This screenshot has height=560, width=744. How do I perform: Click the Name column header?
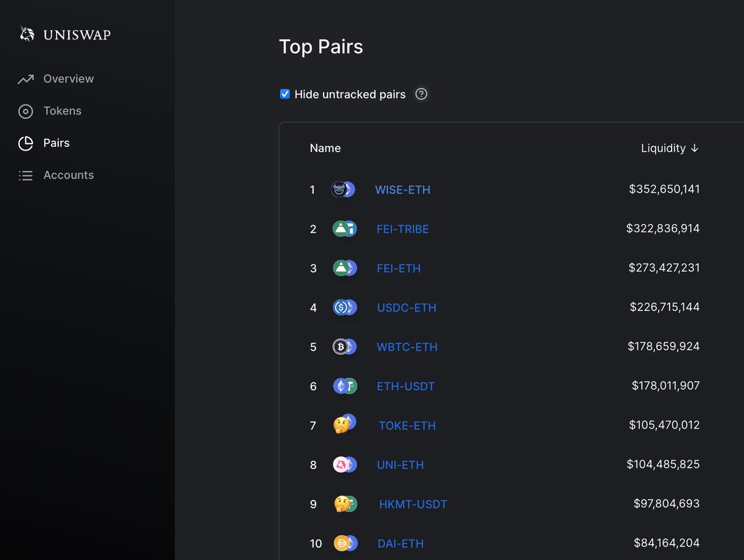325,148
